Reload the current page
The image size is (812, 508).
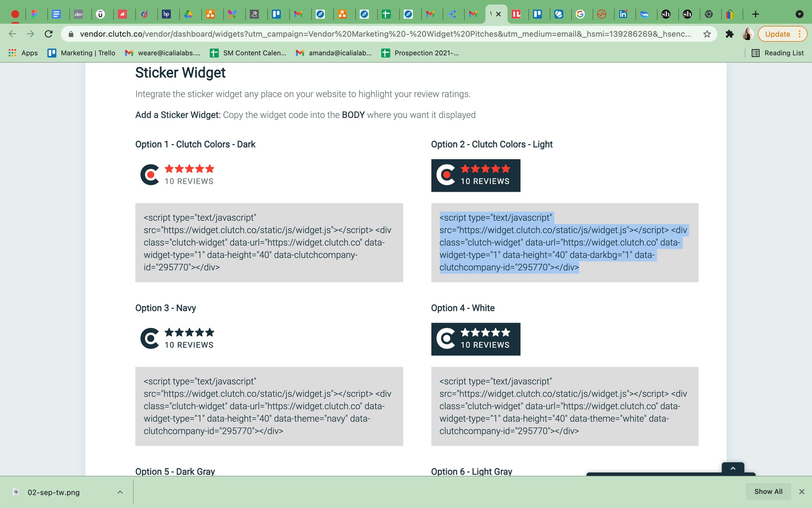tap(48, 34)
